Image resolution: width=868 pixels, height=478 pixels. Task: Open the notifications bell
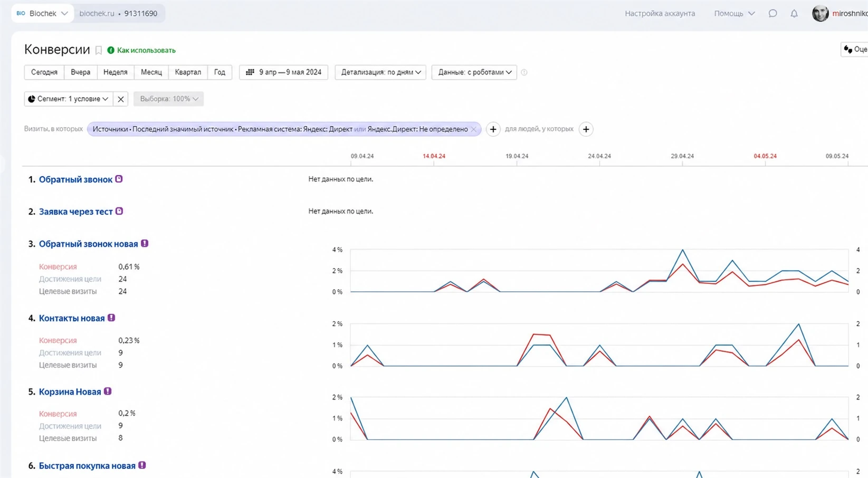coord(794,13)
